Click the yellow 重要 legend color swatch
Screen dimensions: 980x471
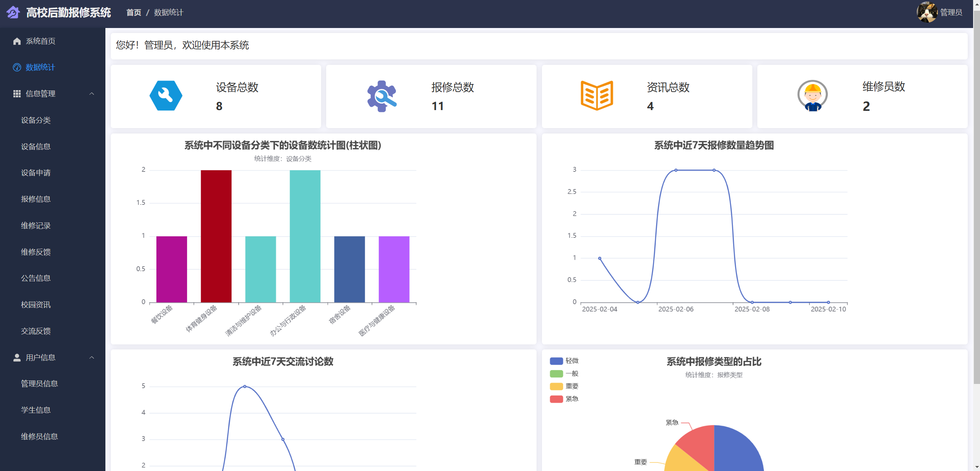click(x=556, y=386)
